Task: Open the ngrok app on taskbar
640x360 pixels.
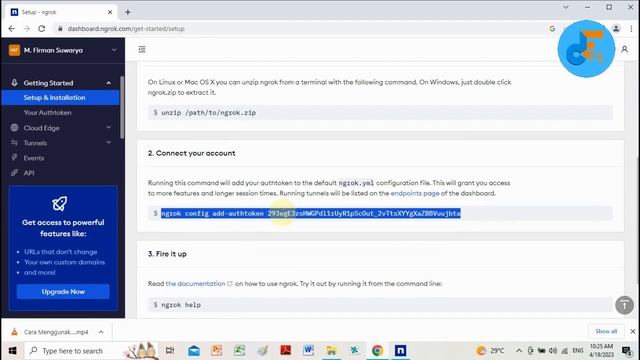Action: point(400,350)
